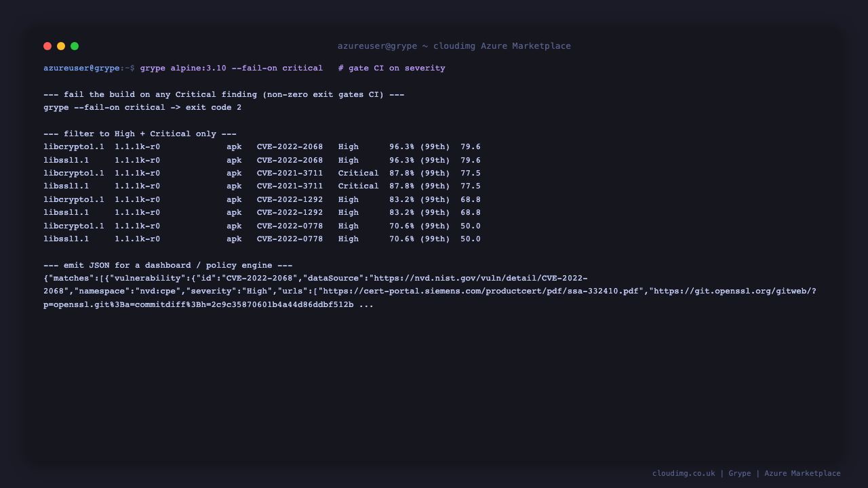Click version 1.1.1k-r0 in the first libcrypto1.1 row
Image resolution: width=868 pixels, height=488 pixels.
(138, 147)
